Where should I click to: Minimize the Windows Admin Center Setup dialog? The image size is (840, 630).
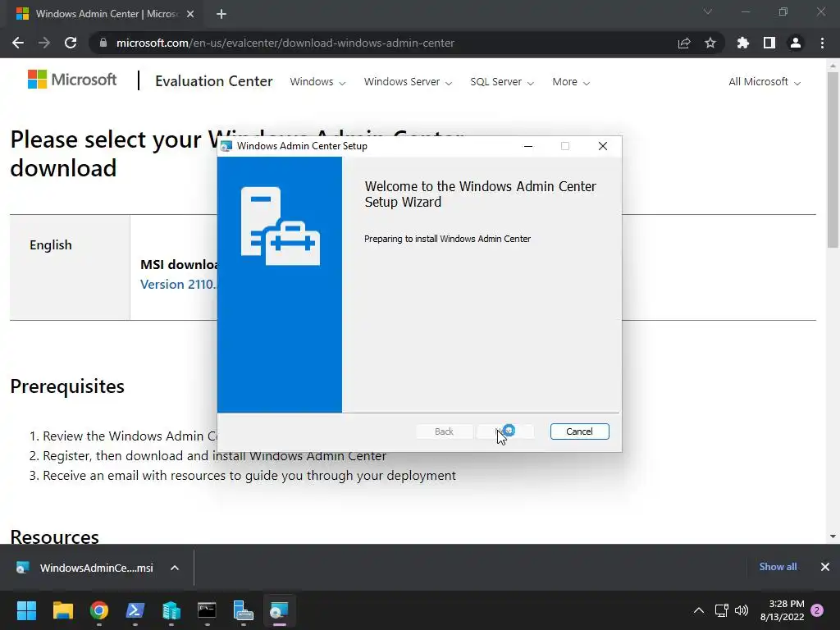[528, 146]
